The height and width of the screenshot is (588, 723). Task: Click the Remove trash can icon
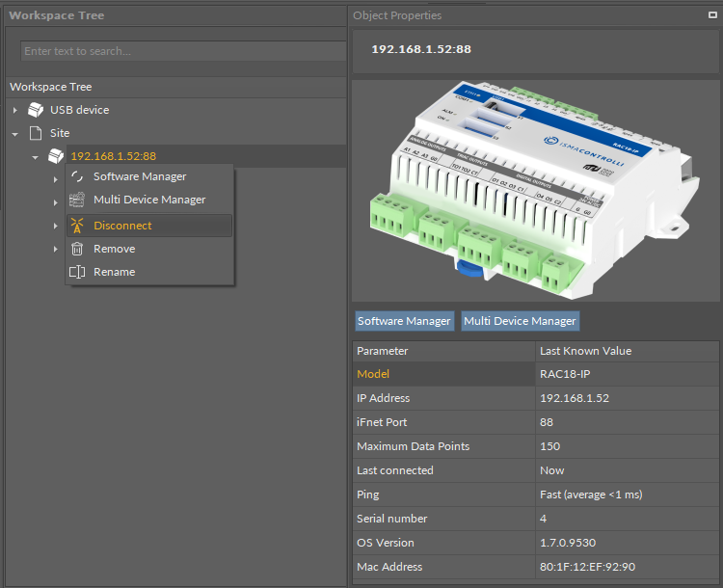coord(77,249)
